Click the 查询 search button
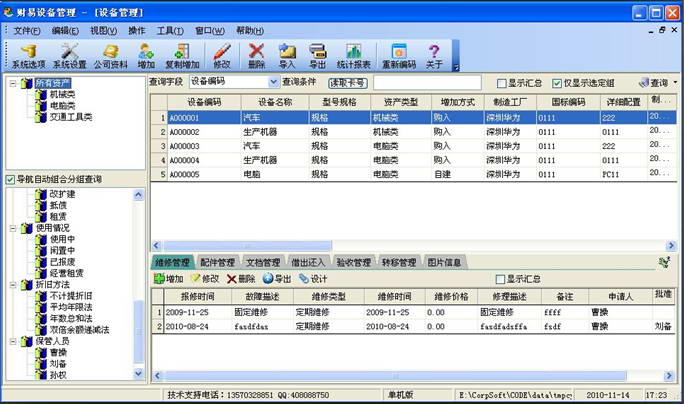This screenshot has height=404, width=684. click(x=654, y=82)
